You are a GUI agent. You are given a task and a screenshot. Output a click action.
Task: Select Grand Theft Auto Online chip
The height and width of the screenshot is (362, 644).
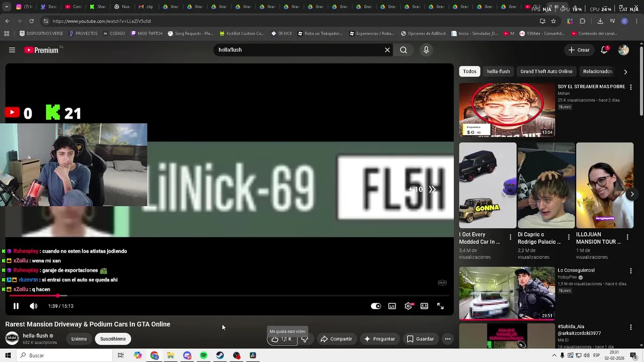[546, 71]
